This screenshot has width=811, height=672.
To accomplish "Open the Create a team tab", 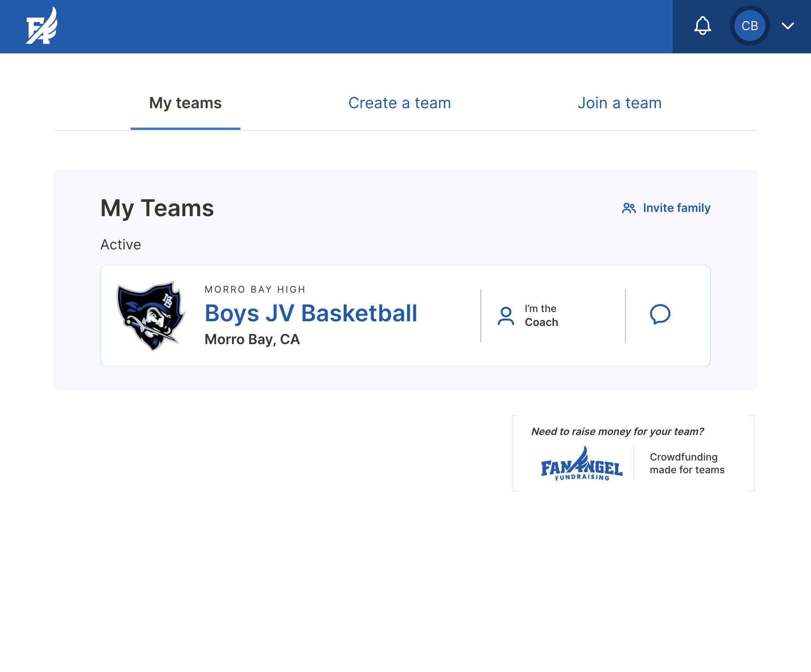I will pyautogui.click(x=399, y=103).
